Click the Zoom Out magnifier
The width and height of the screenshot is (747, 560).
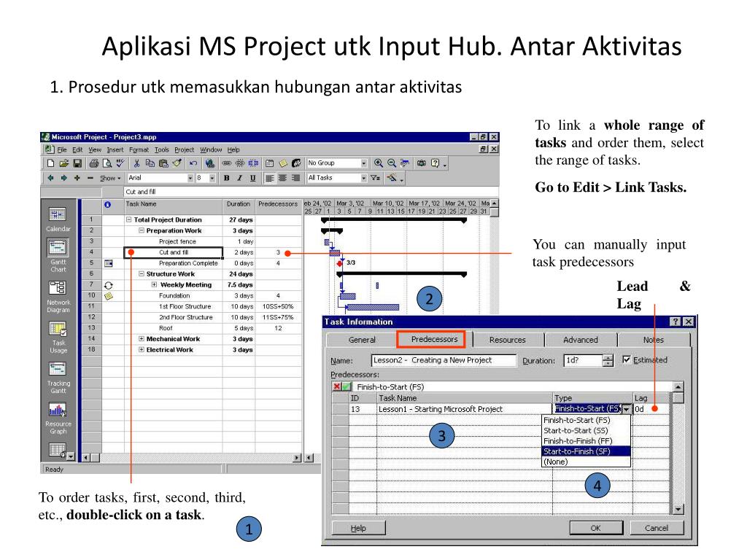click(x=392, y=163)
